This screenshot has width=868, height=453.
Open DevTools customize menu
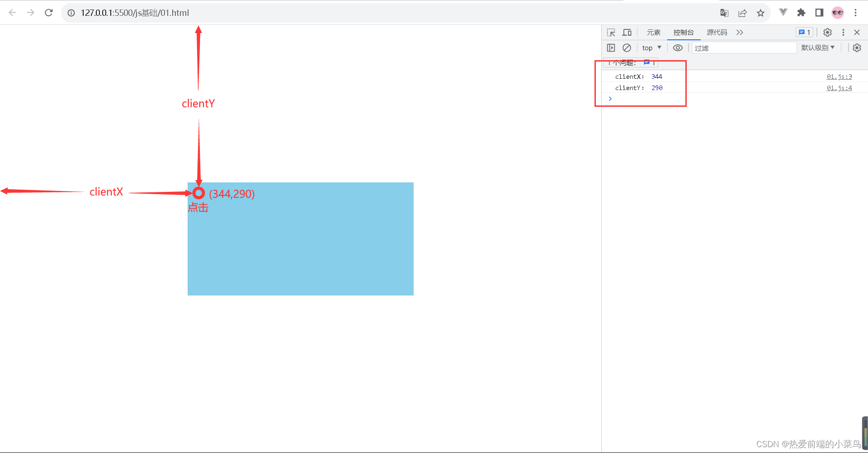[843, 33]
